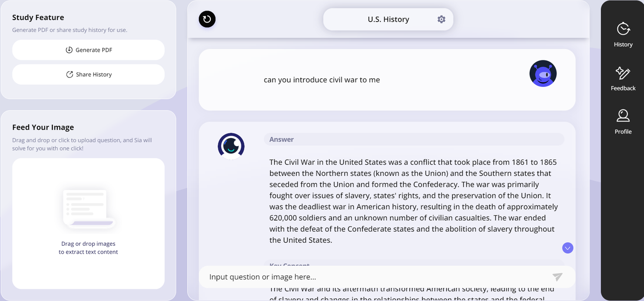Click the Share History button
Image resolution: width=644 pixels, height=301 pixels.
pos(89,74)
